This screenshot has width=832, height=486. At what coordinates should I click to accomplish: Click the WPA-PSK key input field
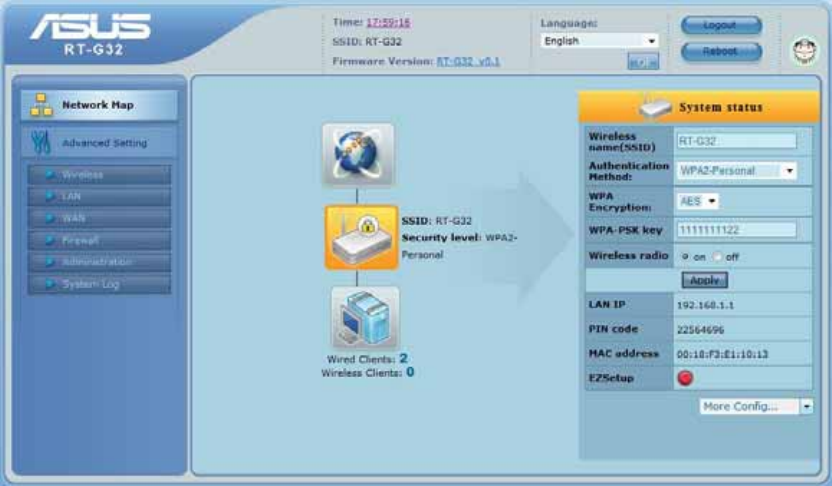tap(736, 230)
